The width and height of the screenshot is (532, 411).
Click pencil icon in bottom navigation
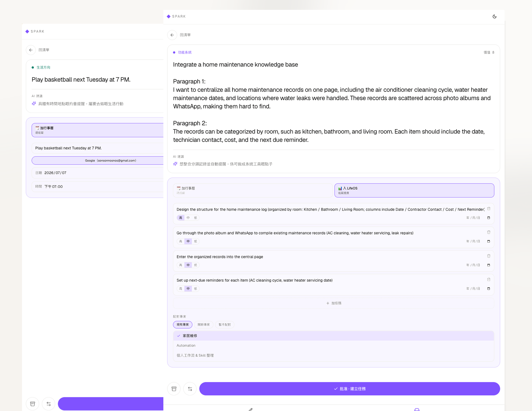click(x=250, y=409)
